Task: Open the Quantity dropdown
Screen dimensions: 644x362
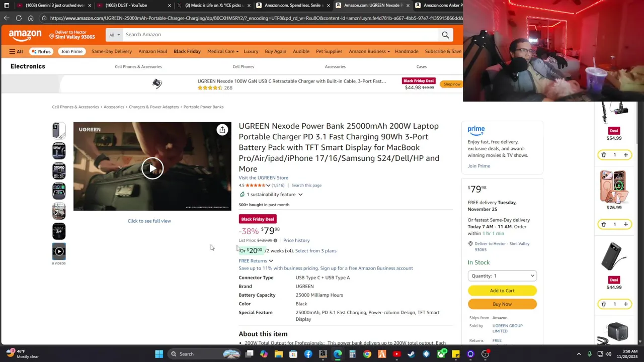Action: (502, 276)
